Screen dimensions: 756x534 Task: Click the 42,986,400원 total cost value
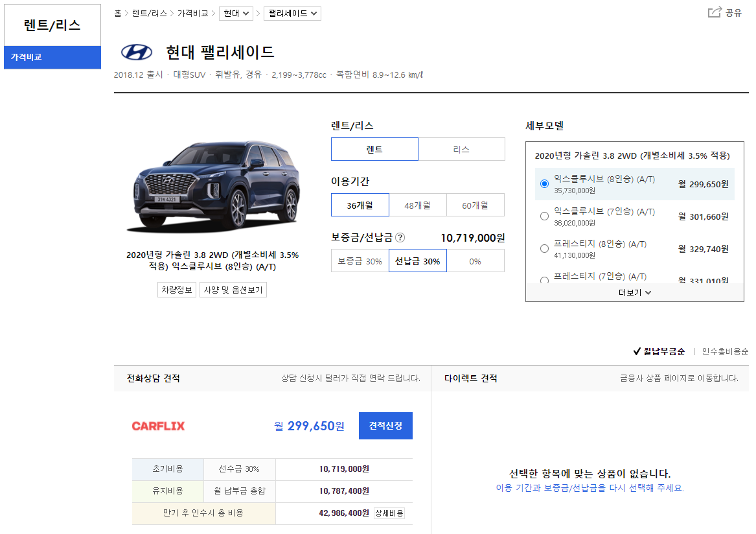click(x=344, y=513)
